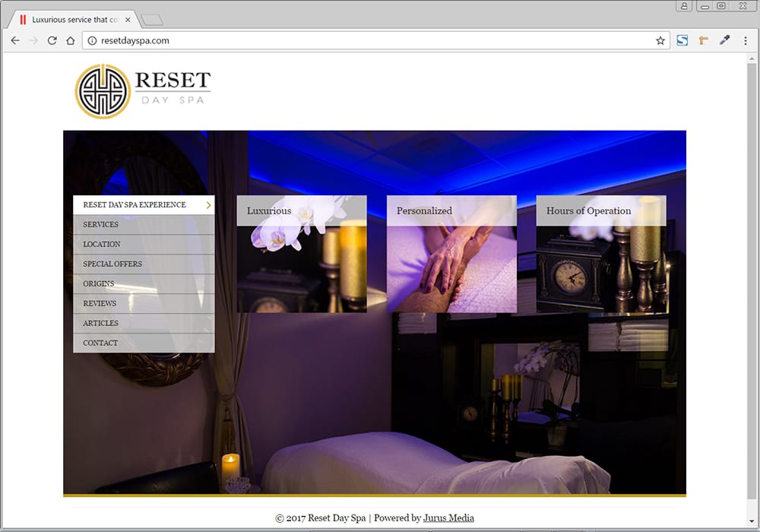The width and height of the screenshot is (760, 532).
Task: Reload the resetdayspa.com page
Action: (x=52, y=41)
